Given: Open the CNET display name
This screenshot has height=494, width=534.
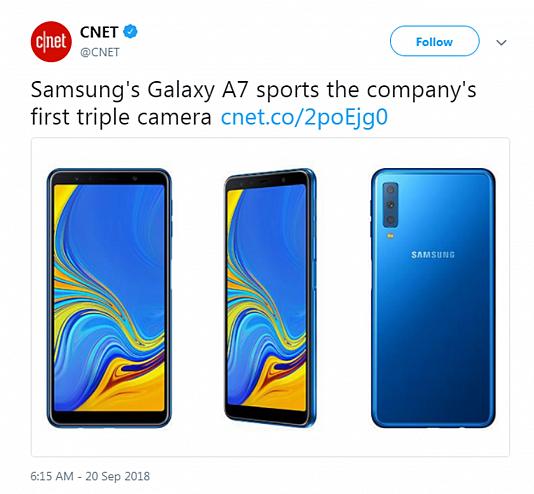Looking at the screenshot, I should pos(99,32).
